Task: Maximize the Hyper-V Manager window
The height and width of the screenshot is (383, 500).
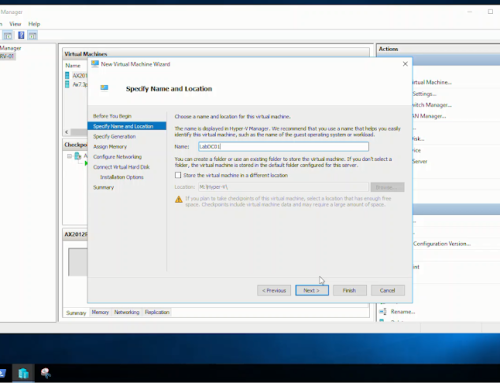Action: [x=490, y=12]
